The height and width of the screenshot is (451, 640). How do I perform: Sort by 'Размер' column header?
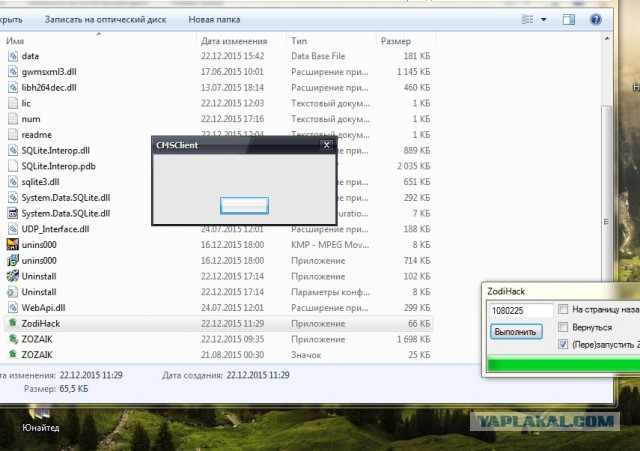click(x=395, y=41)
